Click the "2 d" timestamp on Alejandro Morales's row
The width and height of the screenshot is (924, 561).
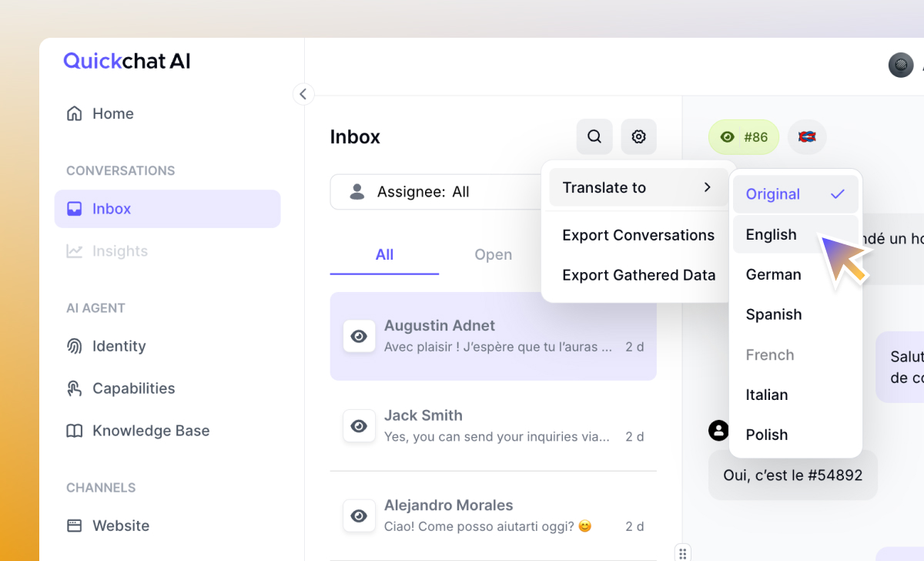[634, 526]
